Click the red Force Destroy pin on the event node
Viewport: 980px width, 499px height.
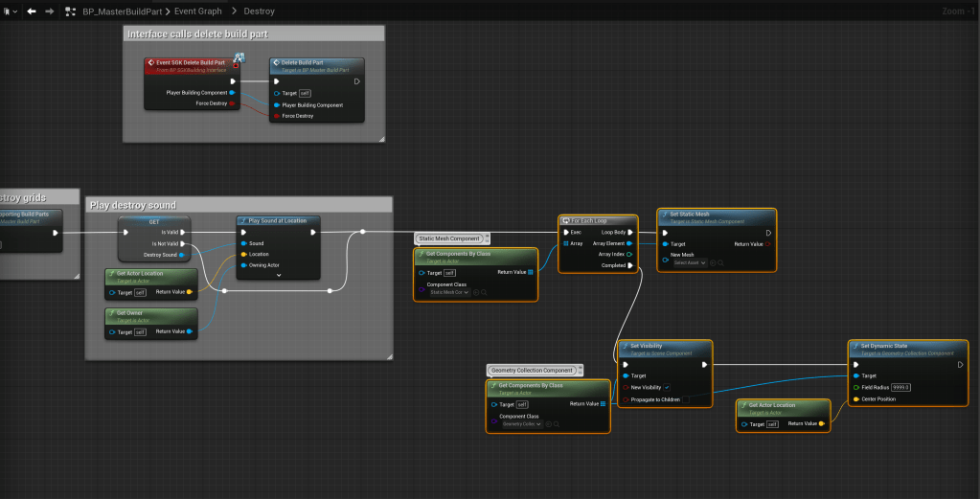235,103
